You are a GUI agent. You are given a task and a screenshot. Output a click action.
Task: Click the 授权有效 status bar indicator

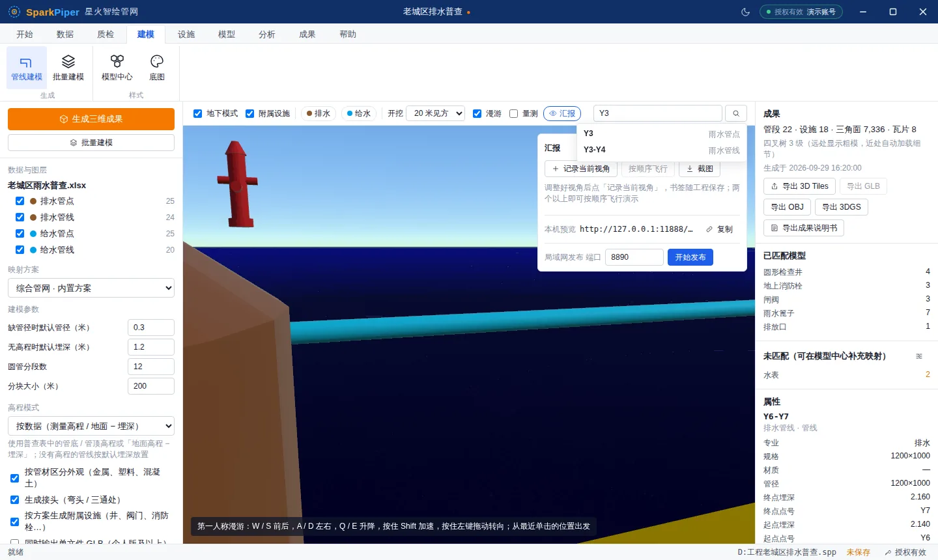[x=905, y=552]
